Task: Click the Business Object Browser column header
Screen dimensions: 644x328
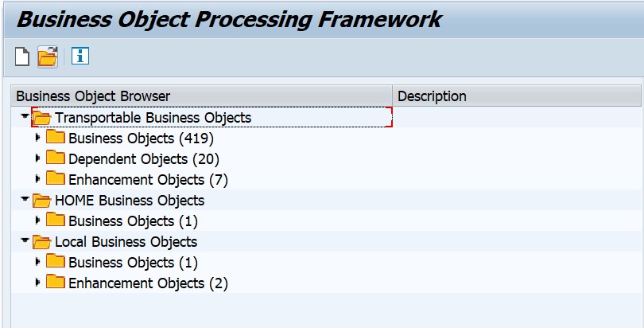Action: pyautogui.click(x=202, y=96)
